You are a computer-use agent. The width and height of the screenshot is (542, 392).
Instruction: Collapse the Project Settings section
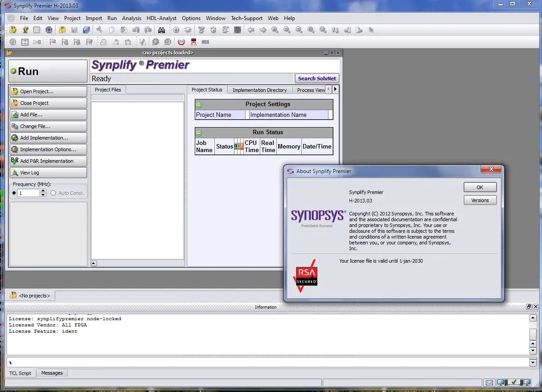pyautogui.click(x=199, y=105)
